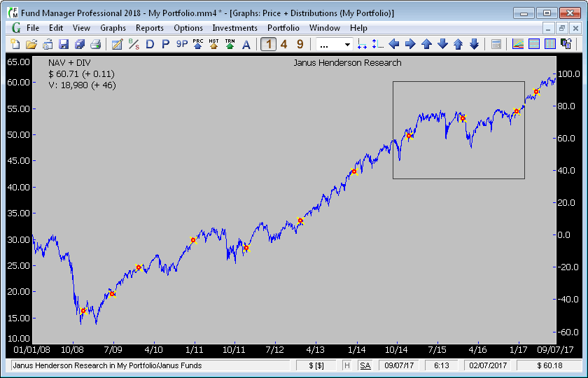Open the Window menu
Viewport: 588px width, 378px height.
click(325, 28)
